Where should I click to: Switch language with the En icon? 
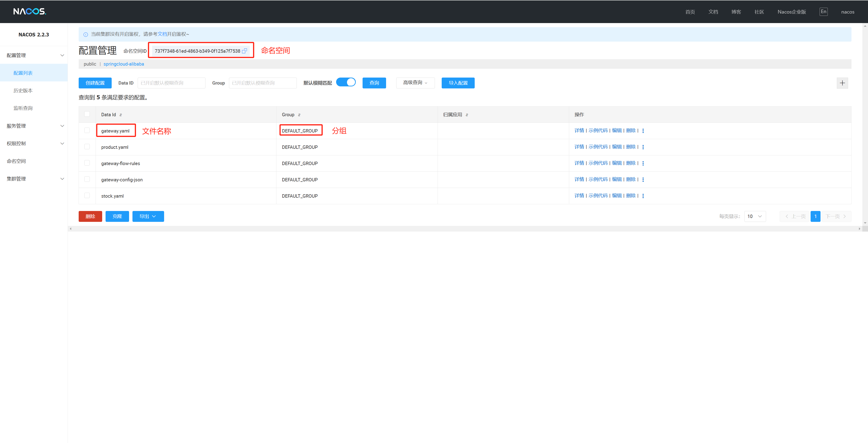[823, 12]
